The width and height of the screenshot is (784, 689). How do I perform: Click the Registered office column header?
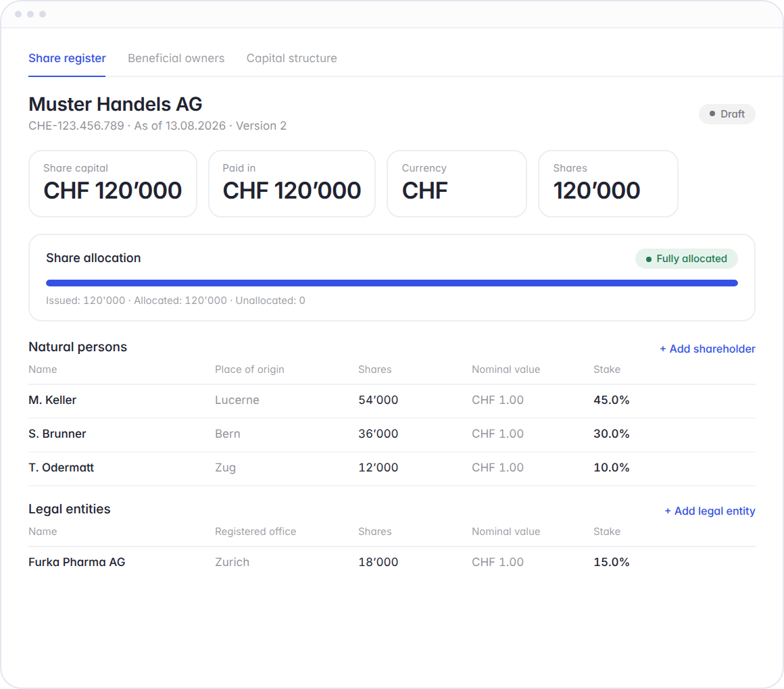click(x=255, y=532)
